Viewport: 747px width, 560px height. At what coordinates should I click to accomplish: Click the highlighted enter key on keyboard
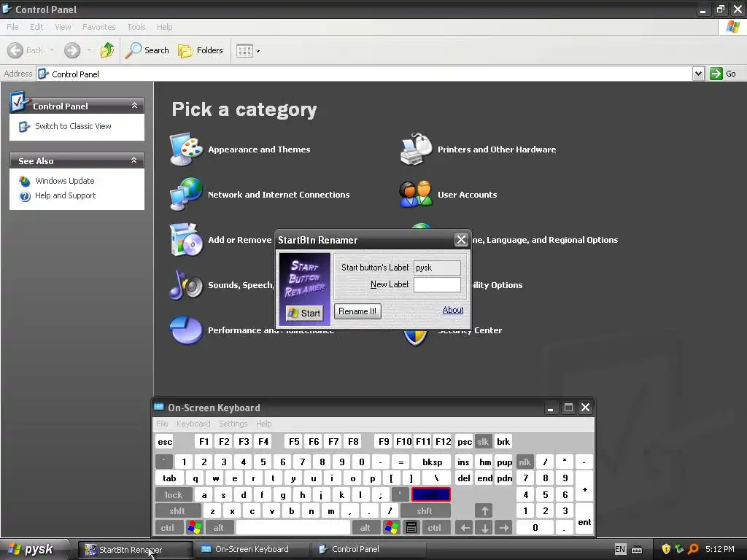(x=431, y=495)
